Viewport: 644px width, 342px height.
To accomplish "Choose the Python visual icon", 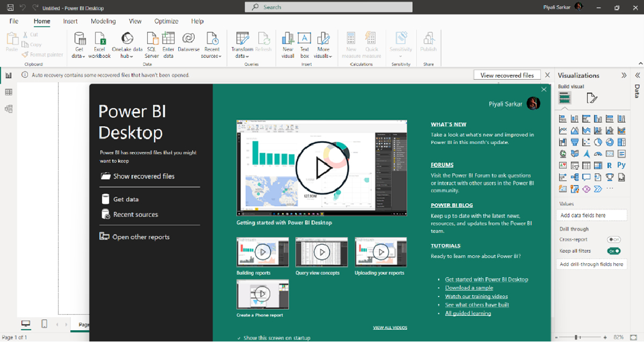I will tap(621, 166).
